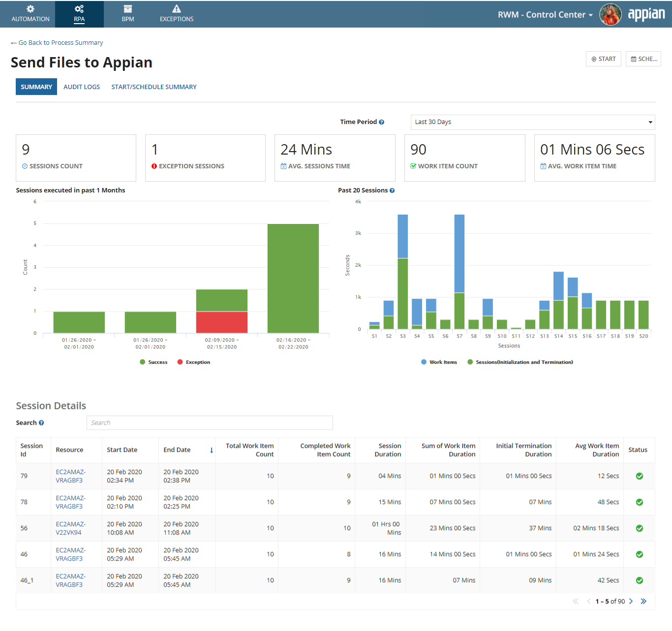
Task: Go to the next page of sessions
Action: tap(631, 601)
